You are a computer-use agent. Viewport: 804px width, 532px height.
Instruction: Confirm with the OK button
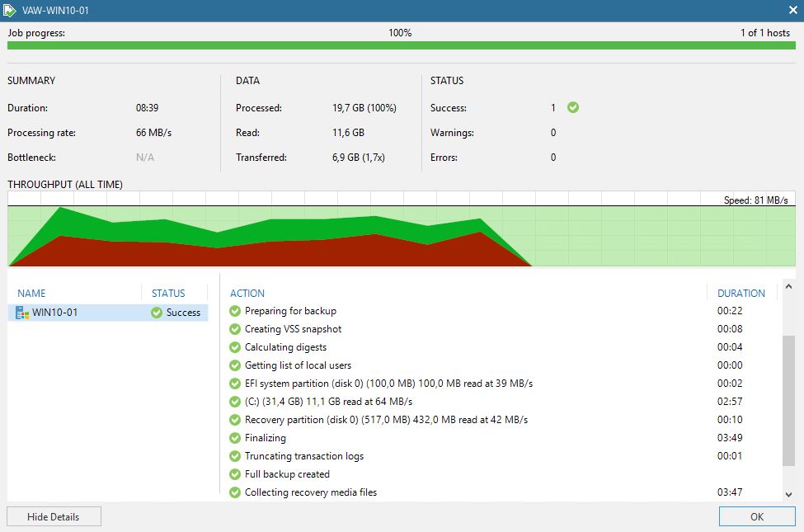point(757,516)
